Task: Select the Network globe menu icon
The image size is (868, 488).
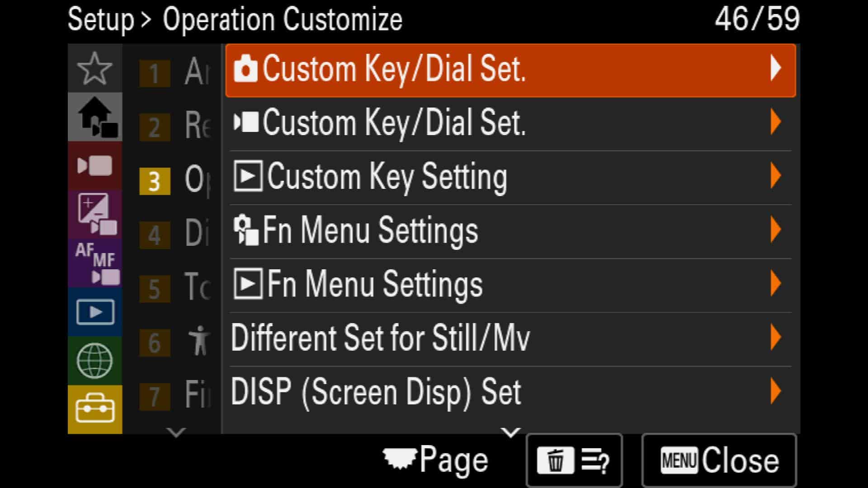Action: click(95, 361)
